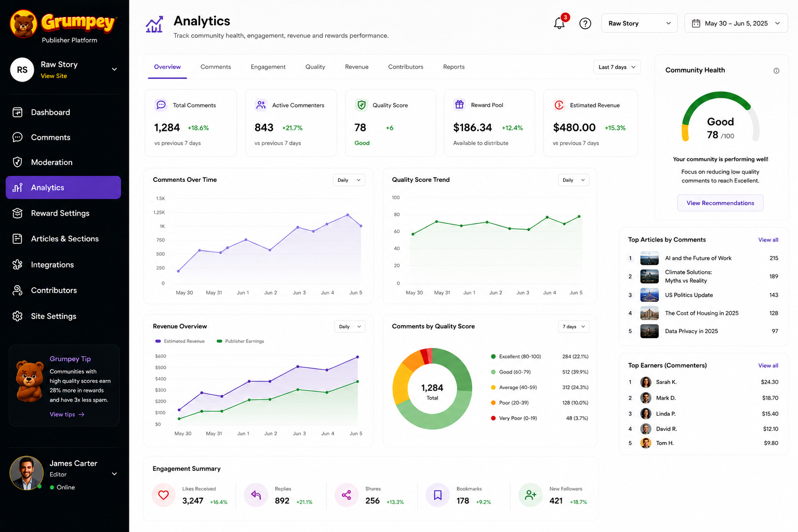The width and height of the screenshot is (798, 532).
Task: Click the Active Commenters people icon
Action: (x=261, y=105)
